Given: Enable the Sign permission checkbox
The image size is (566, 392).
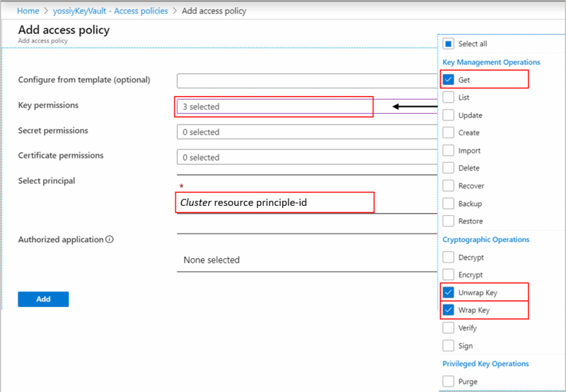Looking at the screenshot, I should click(x=449, y=345).
